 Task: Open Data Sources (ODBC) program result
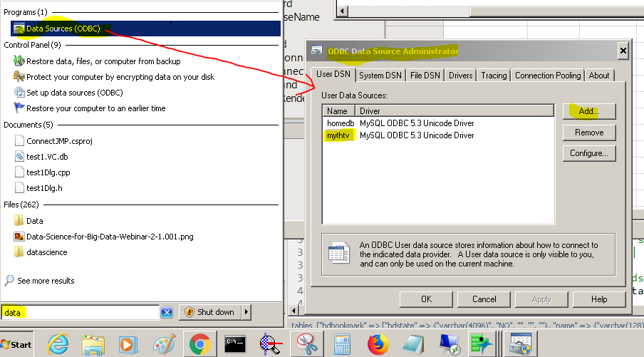click(x=146, y=29)
